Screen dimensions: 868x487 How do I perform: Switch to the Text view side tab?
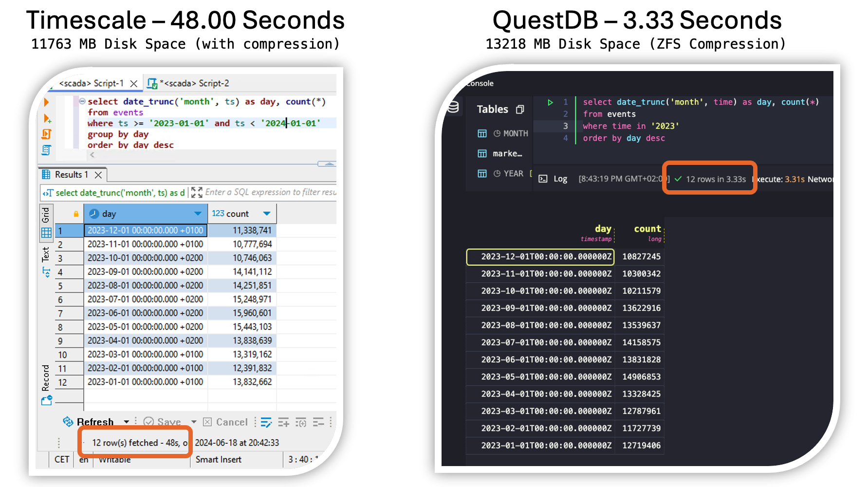46,254
